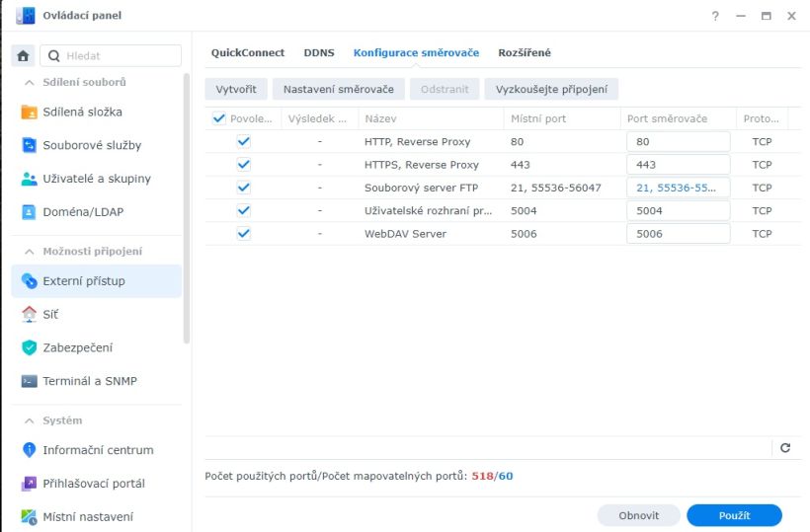The height and width of the screenshot is (532, 810).
Task: Click the refresh icon below the table
Action: point(785,447)
